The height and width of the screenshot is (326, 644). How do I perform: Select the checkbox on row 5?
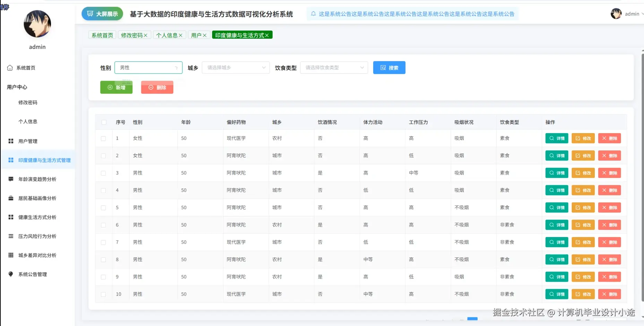click(x=104, y=208)
